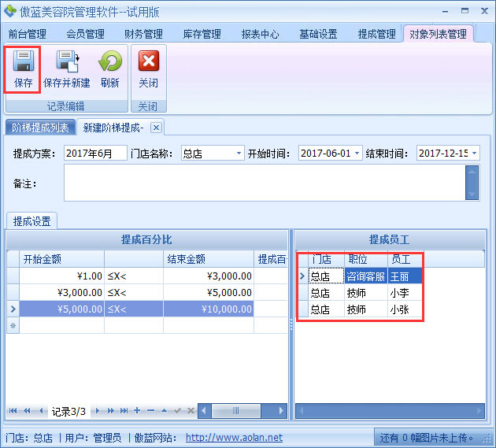Image resolution: width=496 pixels, height=448 pixels.
Task: Select the ¥3,000.00 end amount cell
Action: click(x=209, y=276)
